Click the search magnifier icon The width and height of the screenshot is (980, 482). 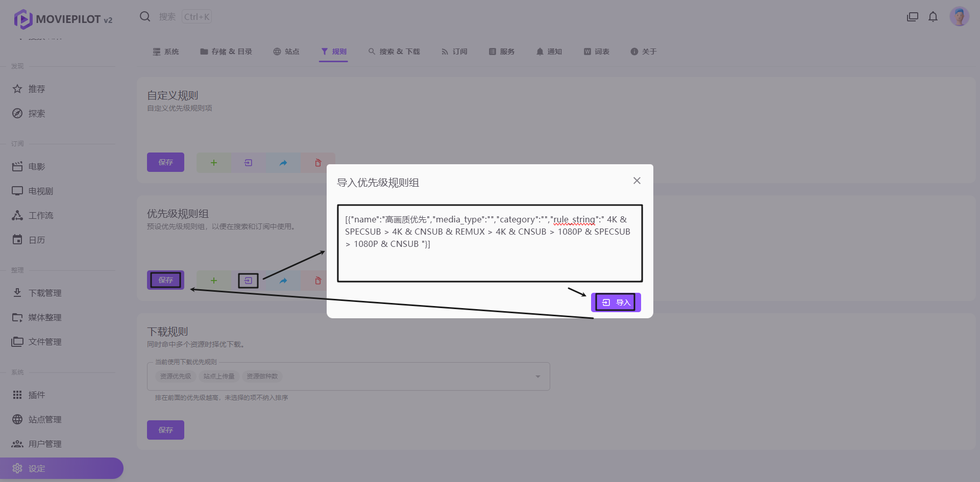(x=145, y=17)
